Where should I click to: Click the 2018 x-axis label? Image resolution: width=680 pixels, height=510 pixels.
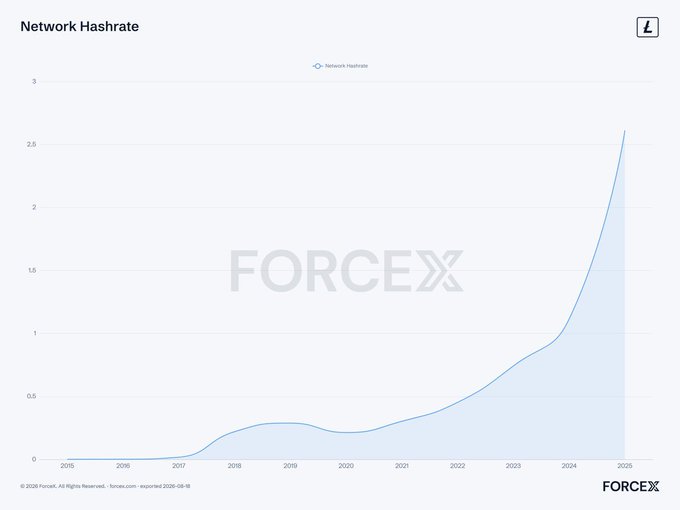point(235,466)
